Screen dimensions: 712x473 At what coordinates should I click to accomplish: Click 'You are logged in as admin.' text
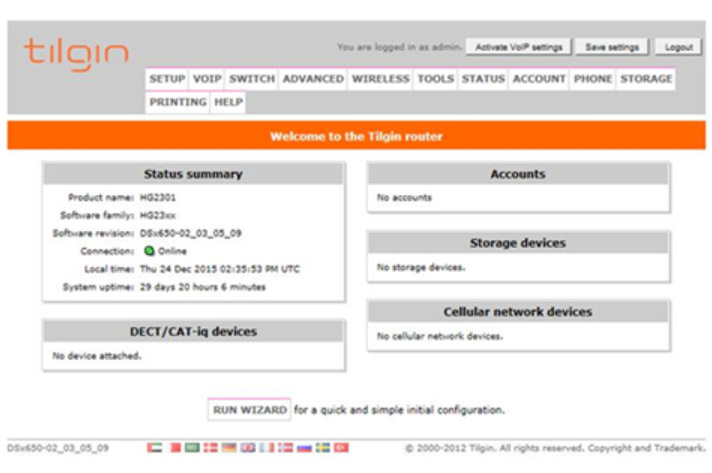click(x=400, y=47)
